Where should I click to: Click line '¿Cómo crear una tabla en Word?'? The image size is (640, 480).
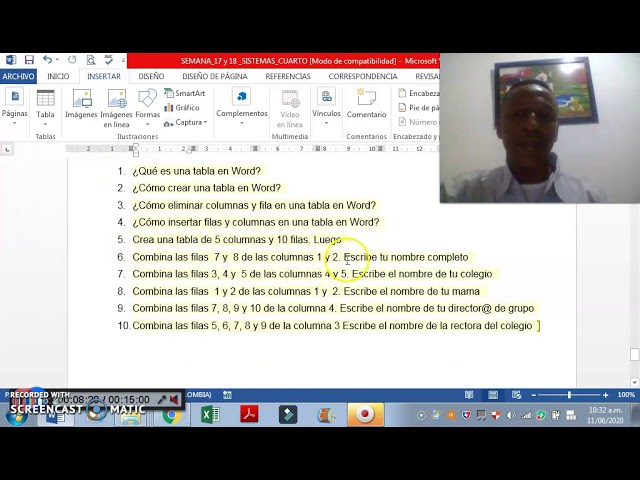207,188
